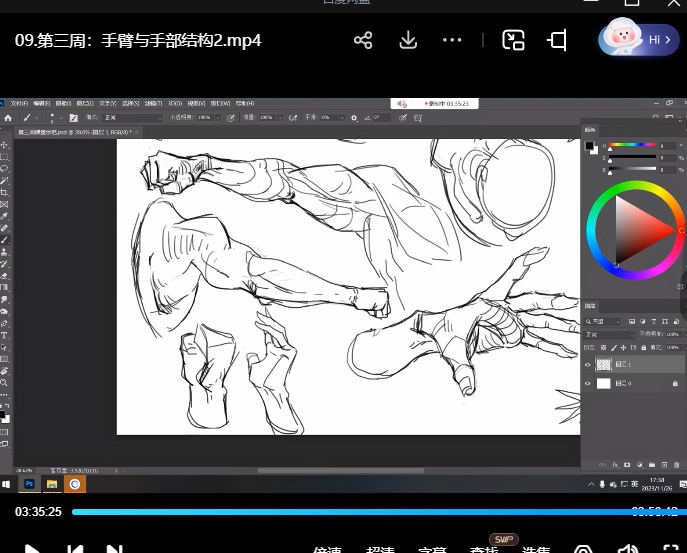
Task: Open the layer filter type dropdown
Action: tap(604, 321)
